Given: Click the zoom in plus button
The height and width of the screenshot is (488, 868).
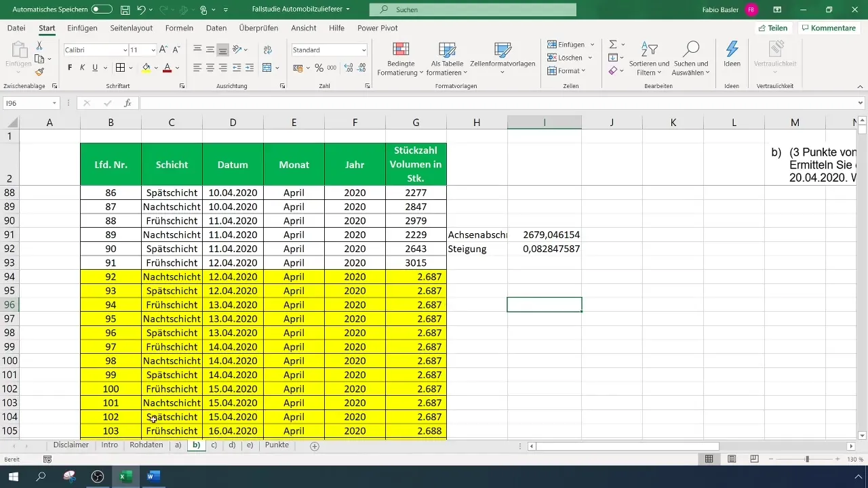Looking at the screenshot, I should pyautogui.click(x=837, y=459).
